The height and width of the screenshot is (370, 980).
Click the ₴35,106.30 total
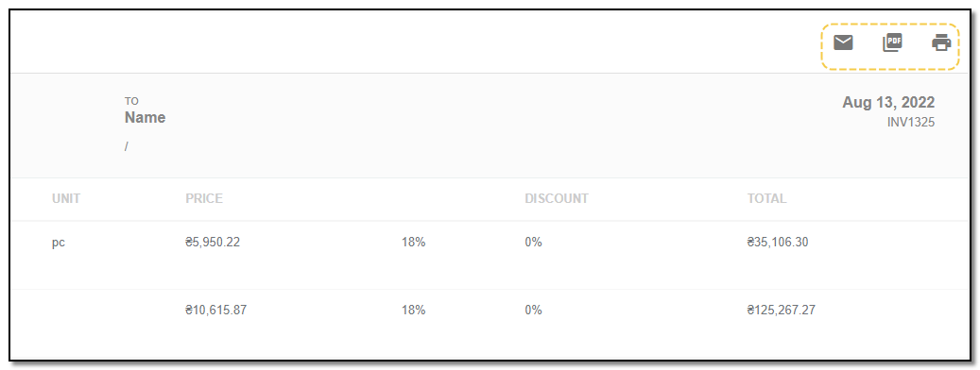pos(778,242)
